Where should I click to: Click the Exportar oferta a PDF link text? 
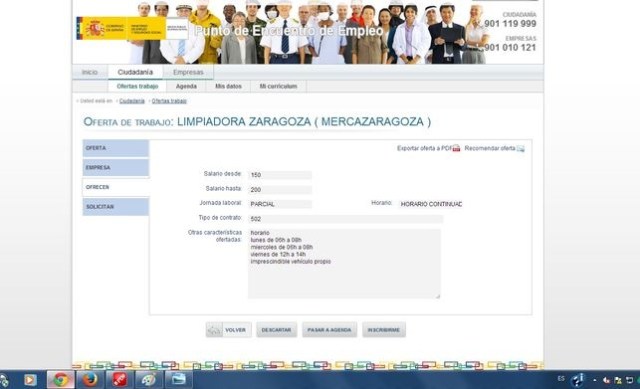[424, 148]
